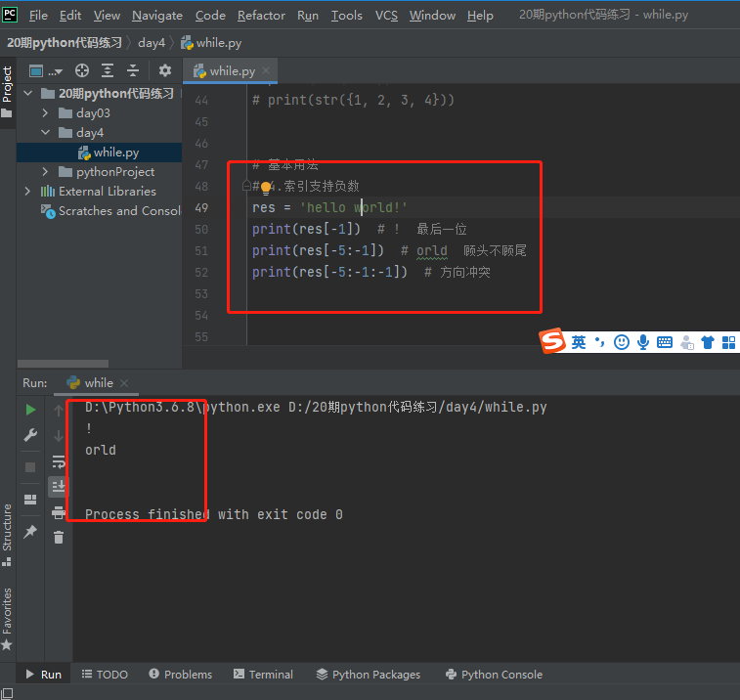This screenshot has height=700, width=740.
Task: Click the Stop process square button
Action: [30, 467]
